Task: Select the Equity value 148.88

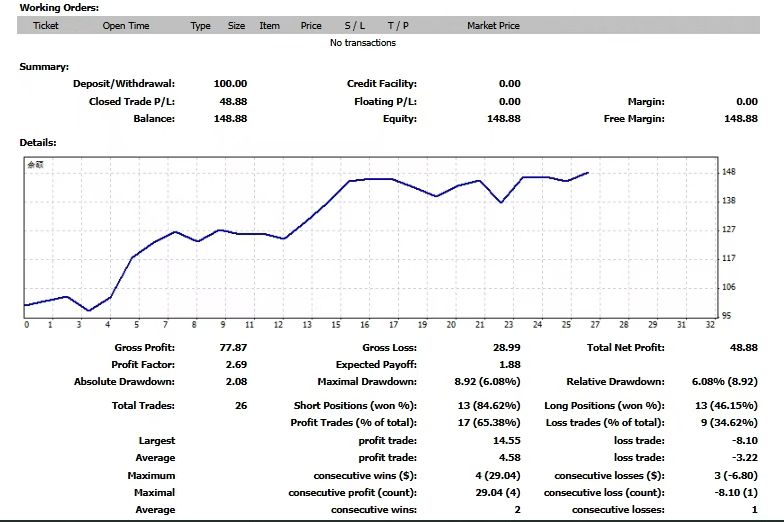Action: click(x=504, y=118)
